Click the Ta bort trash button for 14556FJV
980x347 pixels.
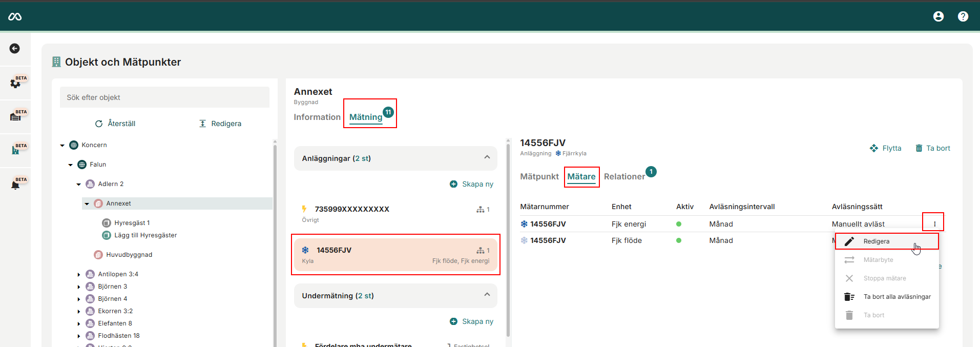click(933, 148)
